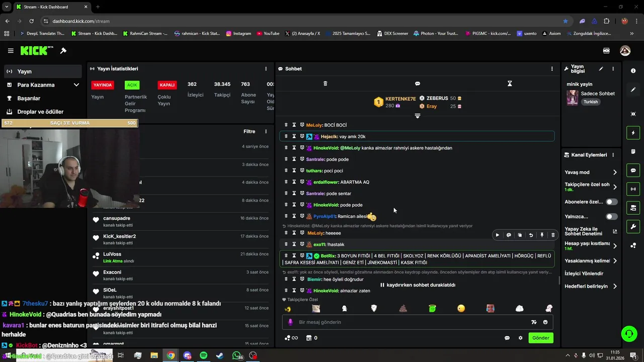The width and height of the screenshot is (644, 362).
Task: Click the broadcast signal icon in right sidebar
Action: point(633,189)
